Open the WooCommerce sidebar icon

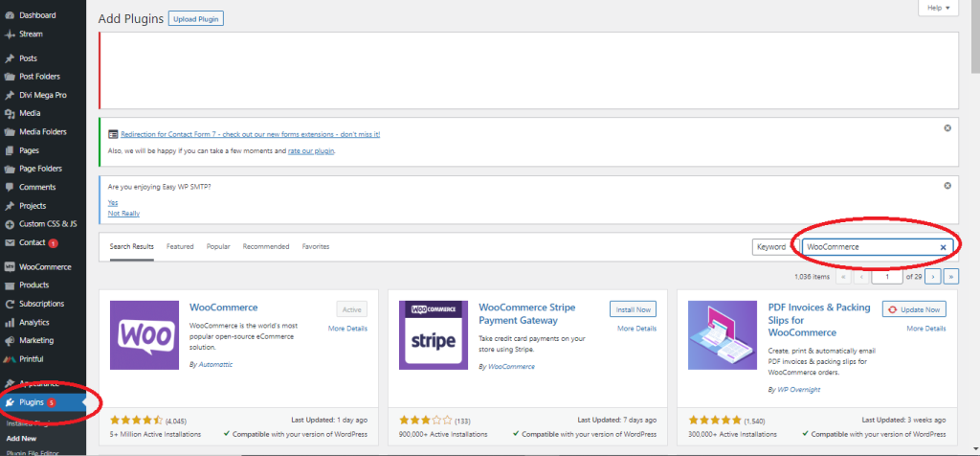click(10, 267)
